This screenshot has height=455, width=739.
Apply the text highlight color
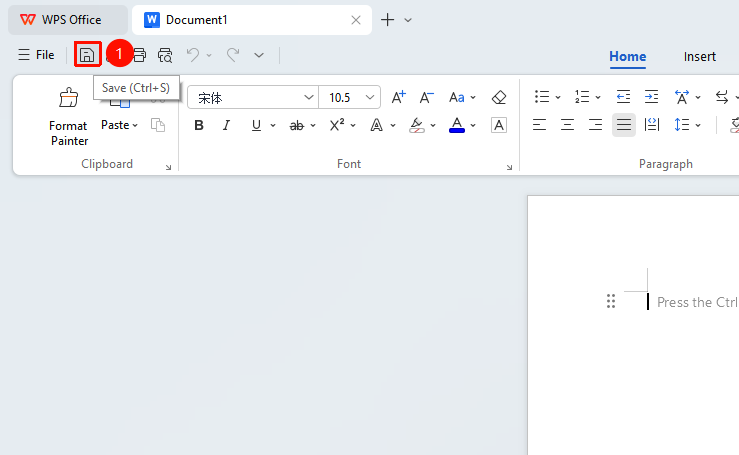click(417, 125)
